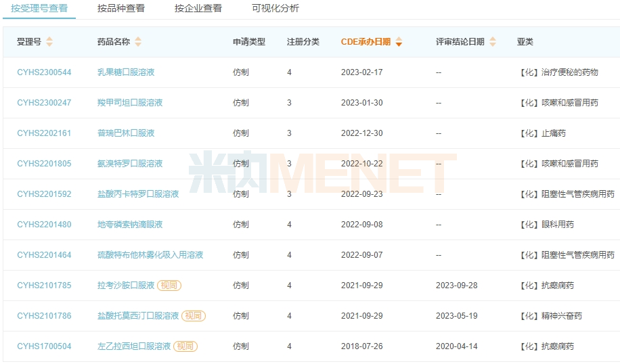The height and width of the screenshot is (364, 620).
Task: Open record CYHS2201805
Action: tap(44, 164)
